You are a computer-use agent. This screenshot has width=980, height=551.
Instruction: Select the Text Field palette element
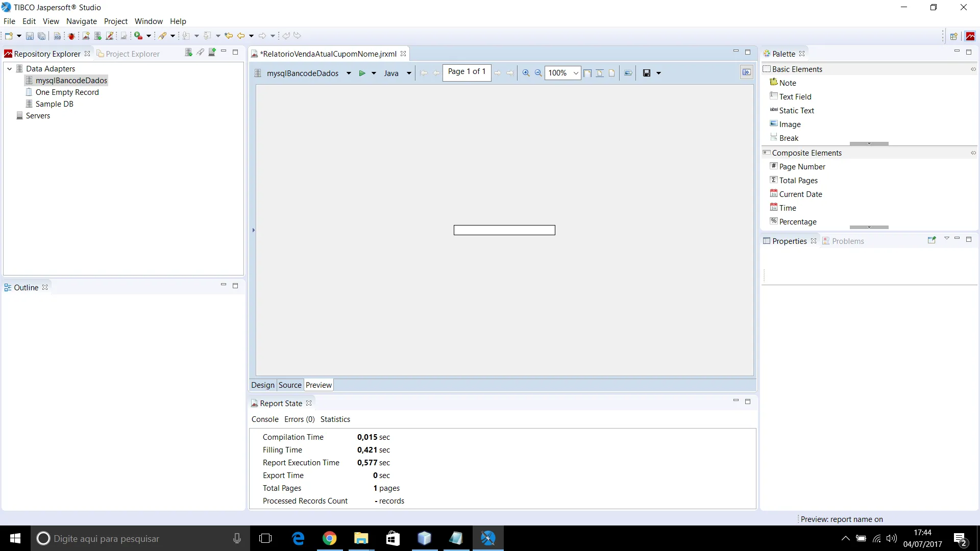pyautogui.click(x=795, y=97)
